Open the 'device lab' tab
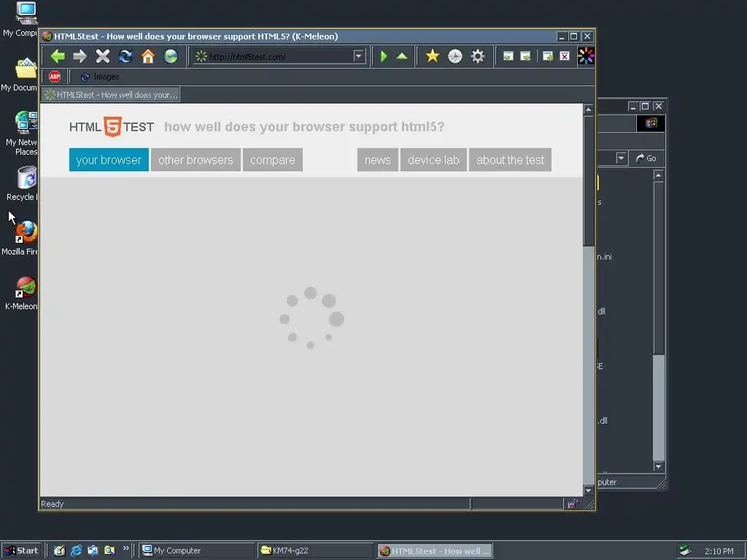747x560 pixels. tap(433, 160)
